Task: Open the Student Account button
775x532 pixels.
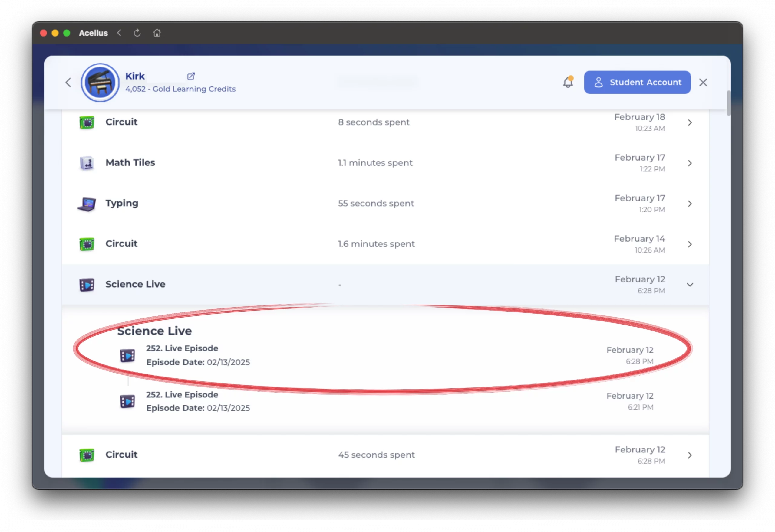Action: click(x=637, y=82)
